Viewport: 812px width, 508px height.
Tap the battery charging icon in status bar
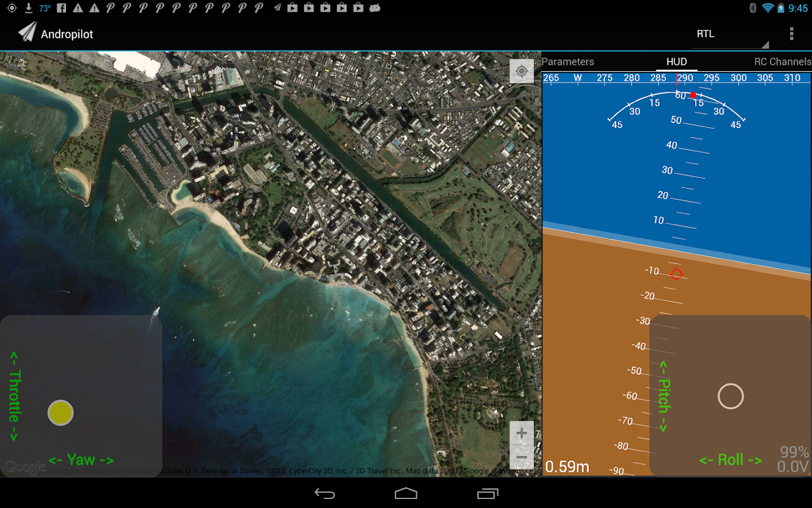click(x=781, y=8)
